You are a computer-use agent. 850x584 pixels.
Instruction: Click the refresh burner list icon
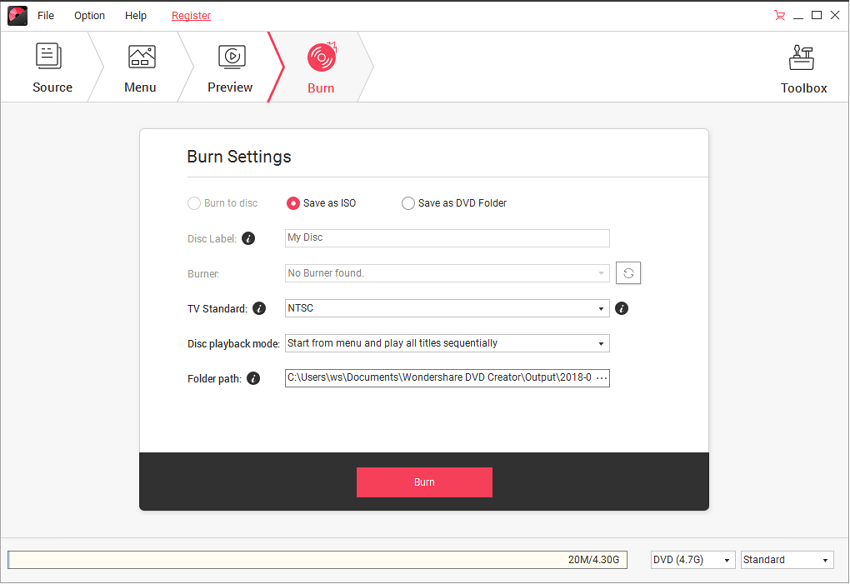(628, 273)
